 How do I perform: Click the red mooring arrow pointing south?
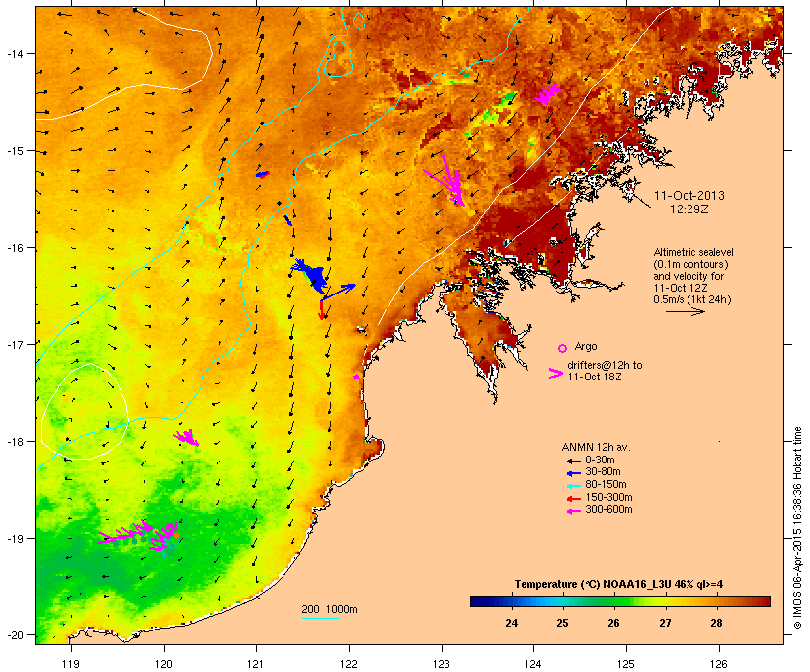[x=321, y=309]
